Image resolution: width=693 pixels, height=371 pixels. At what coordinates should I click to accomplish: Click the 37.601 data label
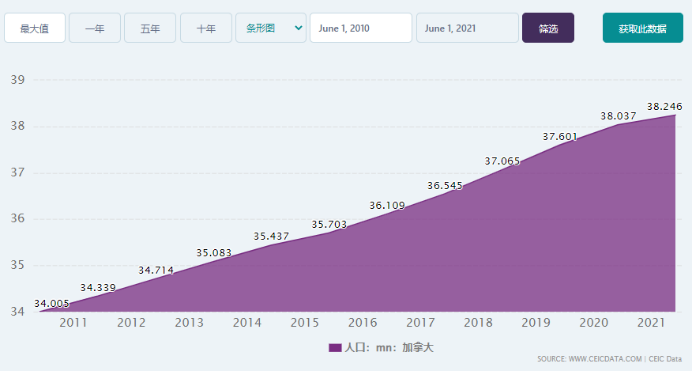(x=560, y=137)
